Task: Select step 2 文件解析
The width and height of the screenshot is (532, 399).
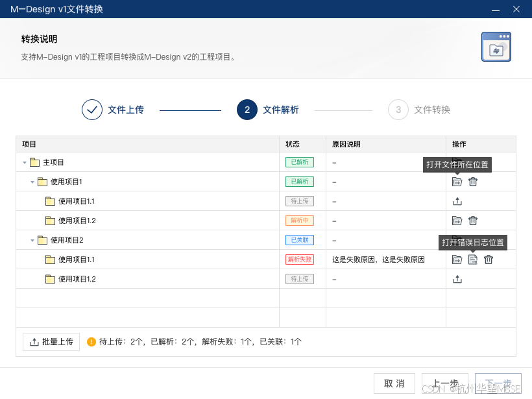Action: [x=268, y=110]
